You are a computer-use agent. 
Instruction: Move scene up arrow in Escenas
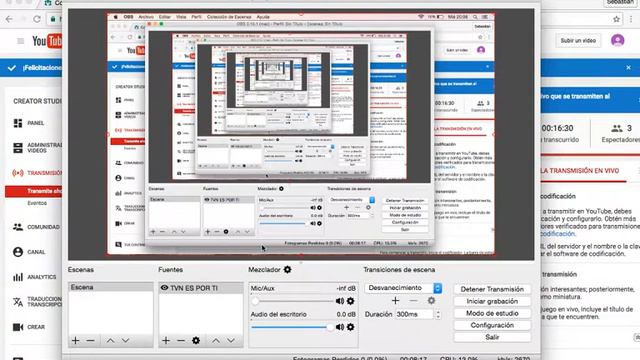pos(110,340)
